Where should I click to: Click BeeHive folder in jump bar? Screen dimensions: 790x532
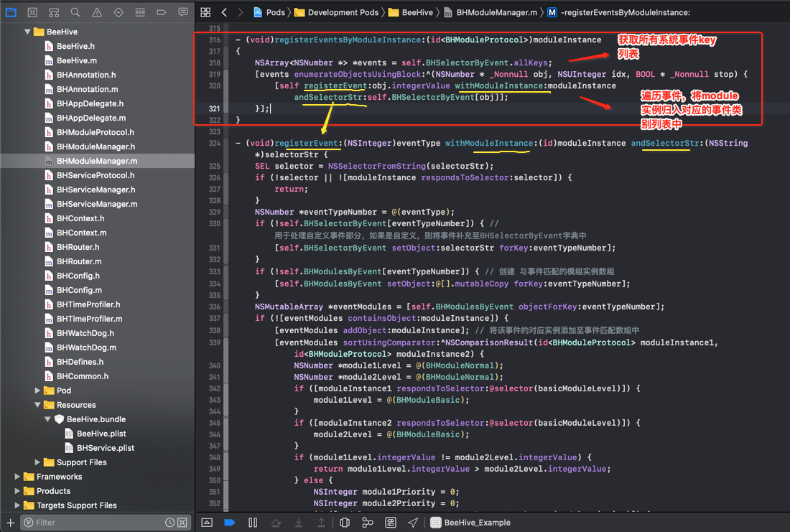pos(411,12)
